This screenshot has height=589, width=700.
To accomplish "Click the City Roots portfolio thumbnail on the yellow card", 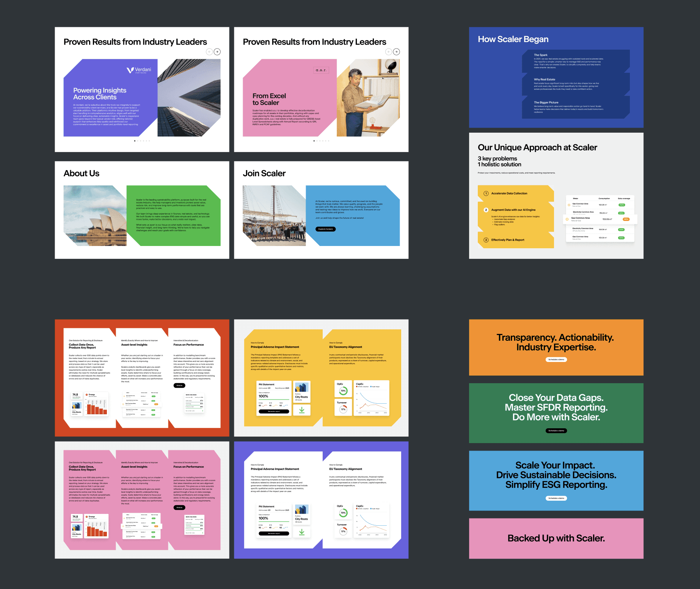I will coord(302,387).
